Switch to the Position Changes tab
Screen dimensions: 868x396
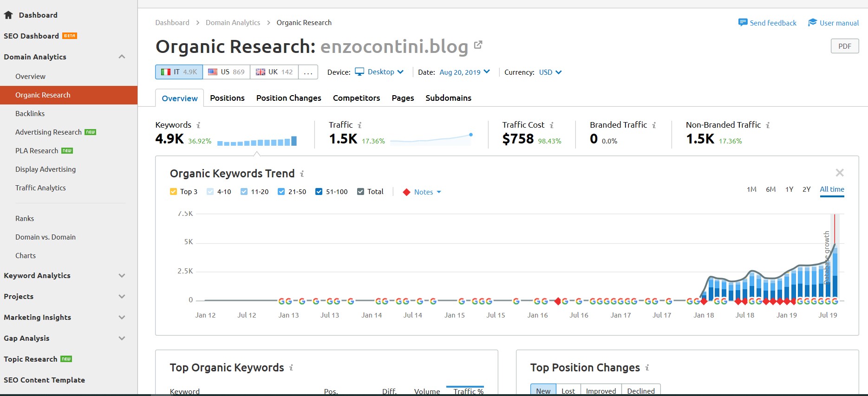288,98
